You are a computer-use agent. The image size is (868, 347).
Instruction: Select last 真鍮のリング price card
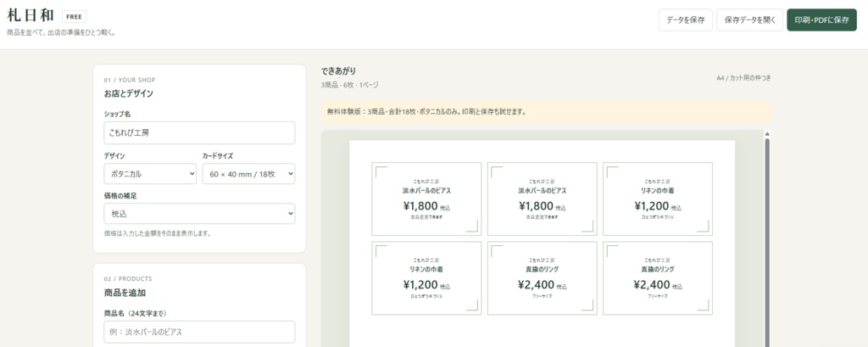pos(658,277)
